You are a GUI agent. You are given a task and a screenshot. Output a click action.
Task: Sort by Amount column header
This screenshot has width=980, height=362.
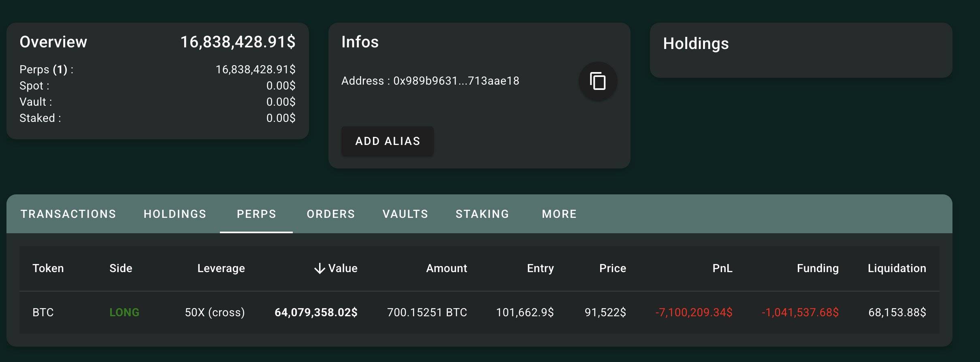(x=447, y=268)
